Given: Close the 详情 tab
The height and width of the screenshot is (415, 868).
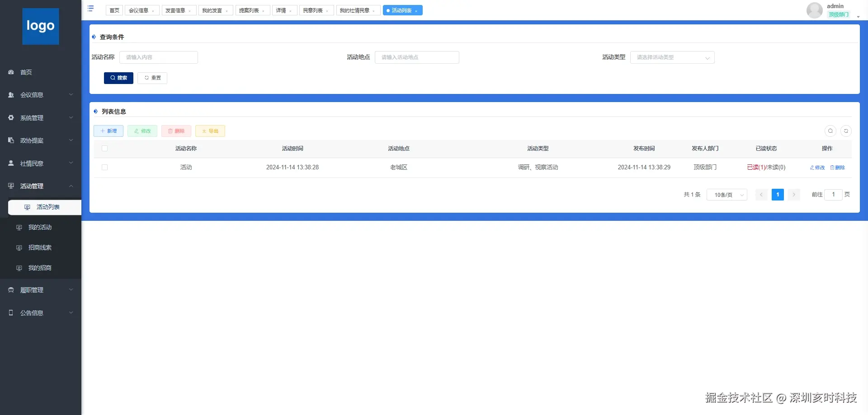Looking at the screenshot, I should [x=291, y=11].
